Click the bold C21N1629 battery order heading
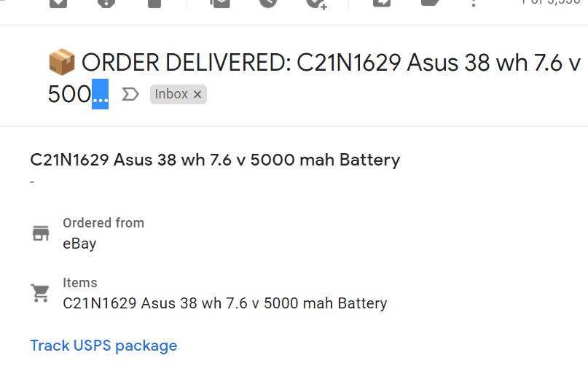The width and height of the screenshot is (588, 366). pos(215,160)
